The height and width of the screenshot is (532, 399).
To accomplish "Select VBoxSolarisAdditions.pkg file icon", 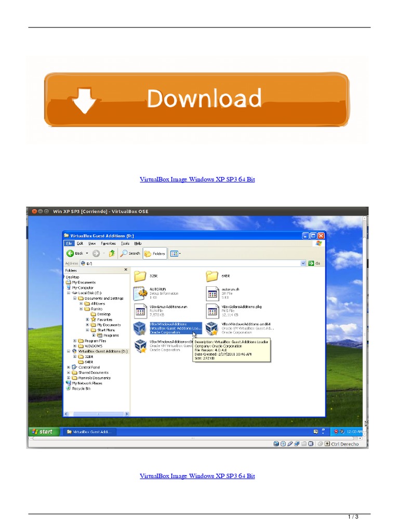I will coord(212,311).
